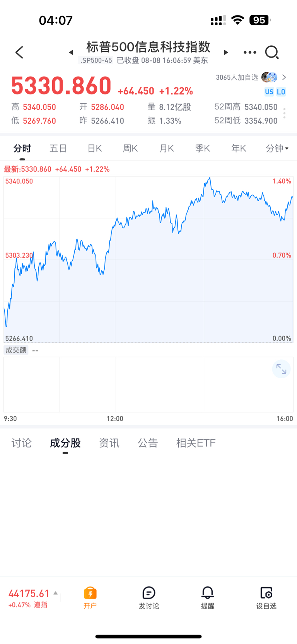Tap the 成交额 volume indicator label
Viewport: 297px width, 644px height.
16,350
